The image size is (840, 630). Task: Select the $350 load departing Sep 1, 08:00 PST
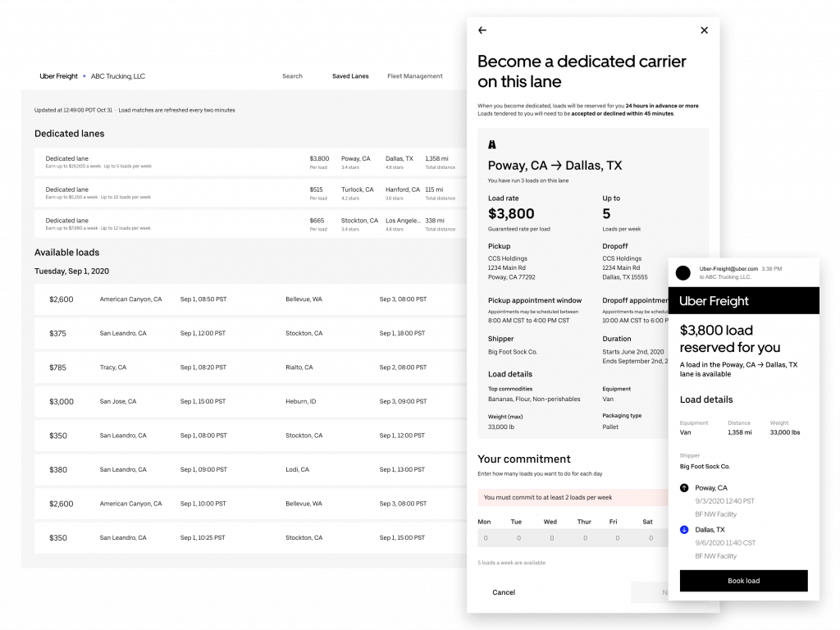(x=250, y=436)
